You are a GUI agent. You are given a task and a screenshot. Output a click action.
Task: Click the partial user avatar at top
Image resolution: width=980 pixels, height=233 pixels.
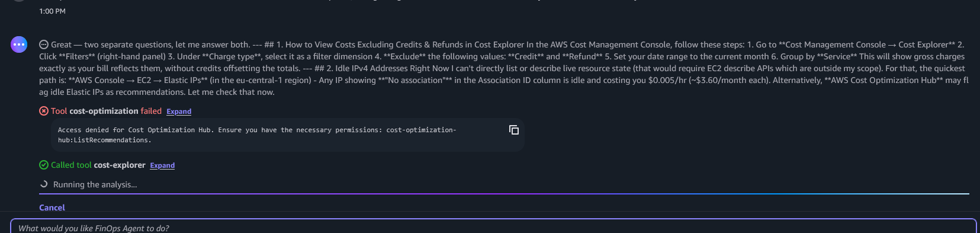click(x=19, y=1)
